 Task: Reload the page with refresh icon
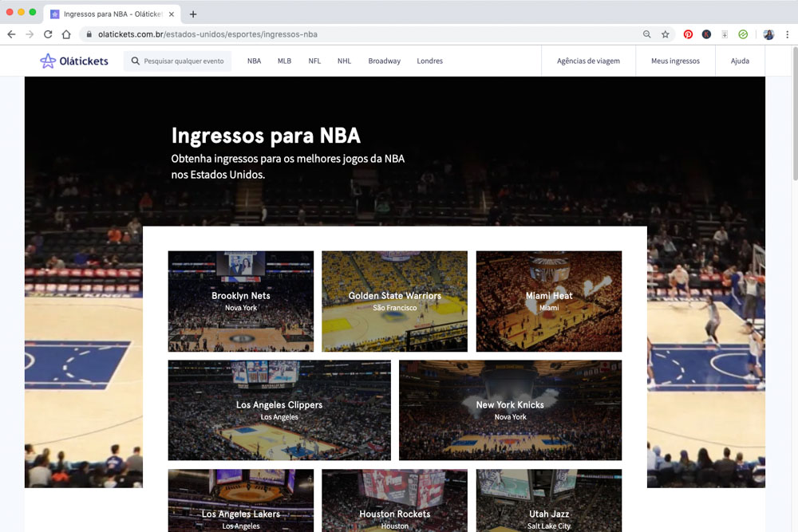tap(48, 34)
